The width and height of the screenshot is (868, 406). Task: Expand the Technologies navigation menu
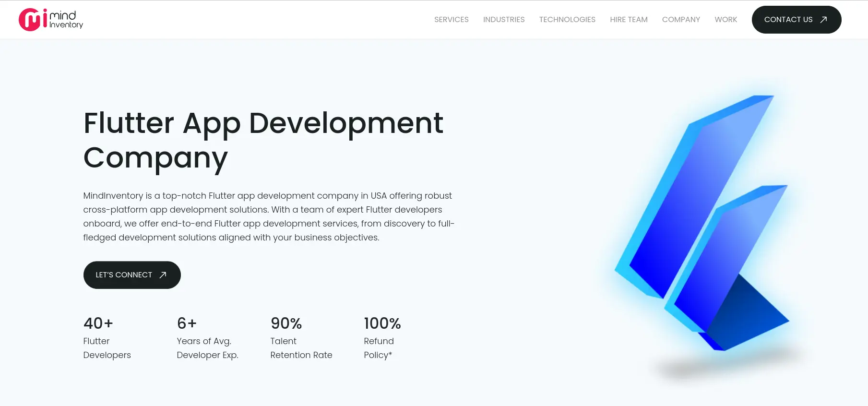pos(567,20)
